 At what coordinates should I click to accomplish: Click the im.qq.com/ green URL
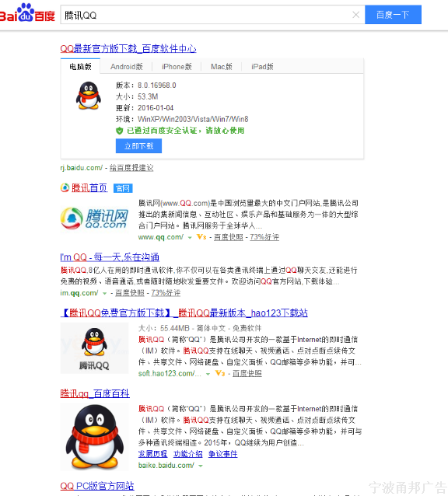tap(79, 293)
